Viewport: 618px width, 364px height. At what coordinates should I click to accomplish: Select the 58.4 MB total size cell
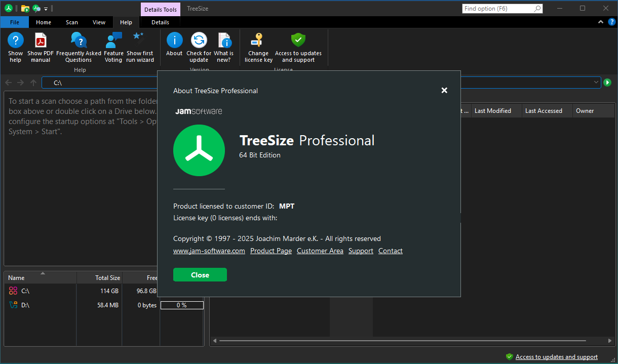[x=107, y=305]
